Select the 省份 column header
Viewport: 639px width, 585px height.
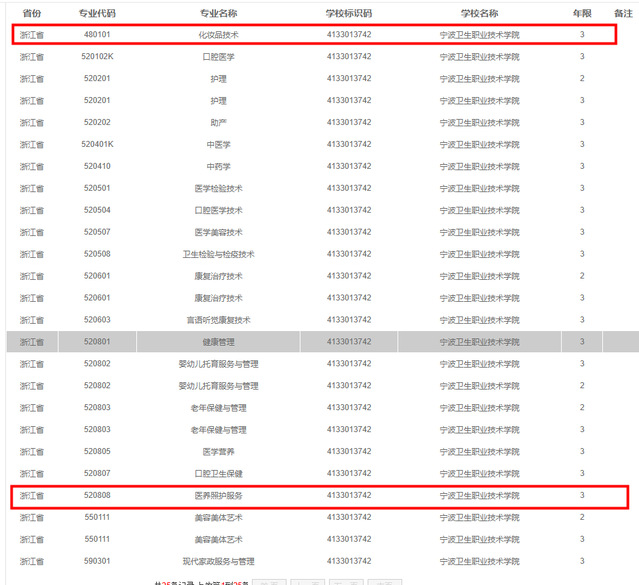pyautogui.click(x=31, y=13)
